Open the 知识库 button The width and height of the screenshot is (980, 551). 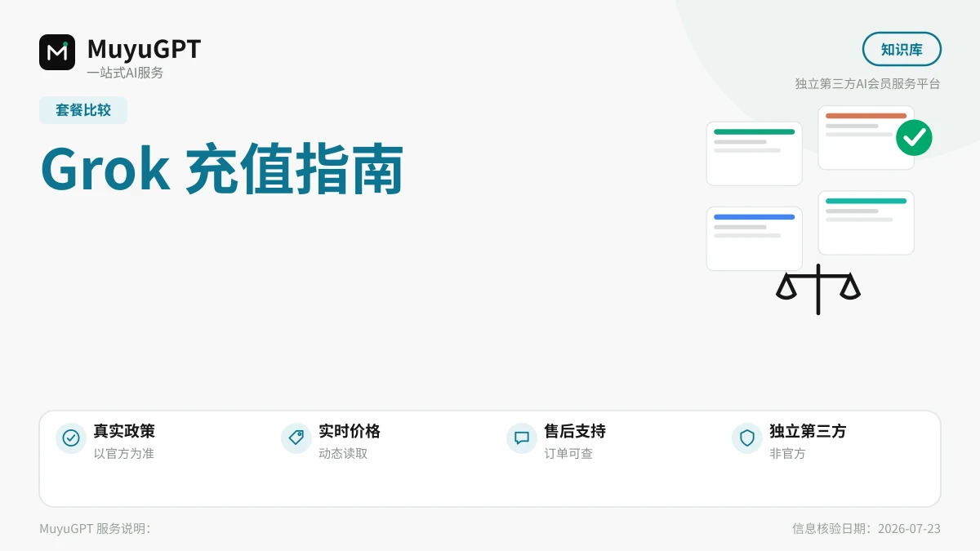coord(902,49)
